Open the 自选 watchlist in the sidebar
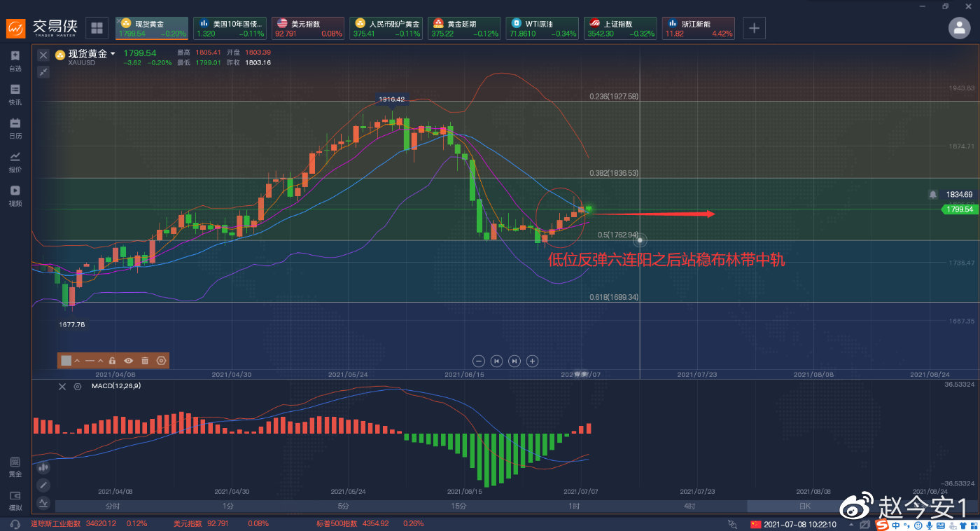This screenshot has height=531, width=980. (x=15, y=61)
